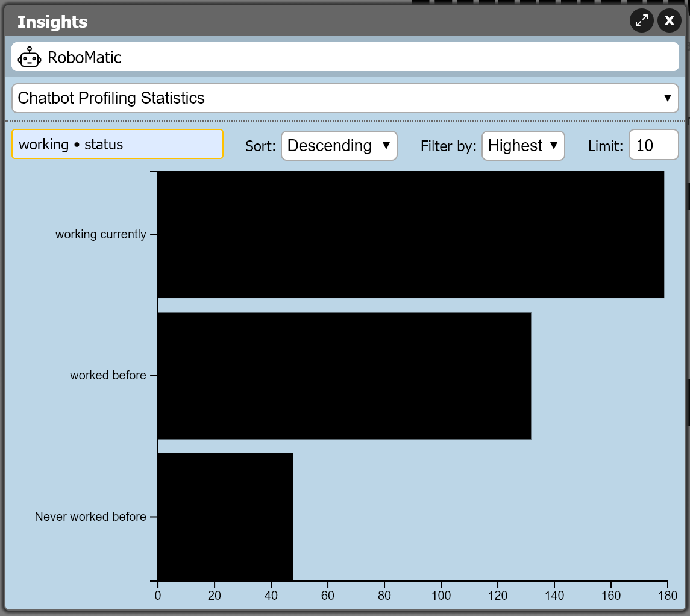This screenshot has height=616, width=690.
Task: Click the RoboMatic chatbot name bar
Action: (x=345, y=57)
